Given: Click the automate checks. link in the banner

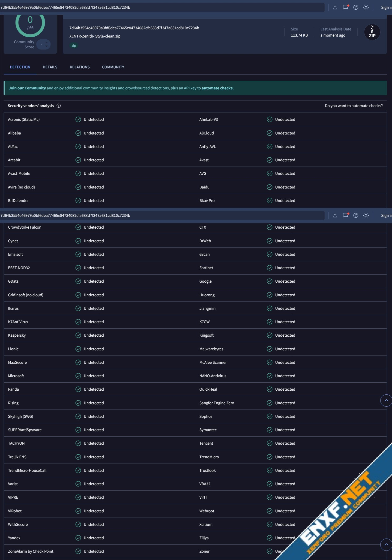Looking at the screenshot, I should click(x=218, y=88).
